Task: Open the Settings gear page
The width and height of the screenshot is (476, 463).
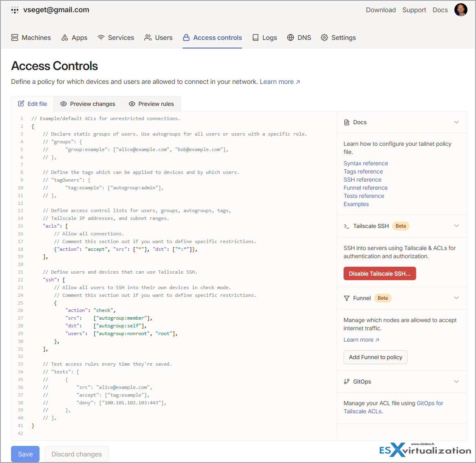Action: point(338,37)
